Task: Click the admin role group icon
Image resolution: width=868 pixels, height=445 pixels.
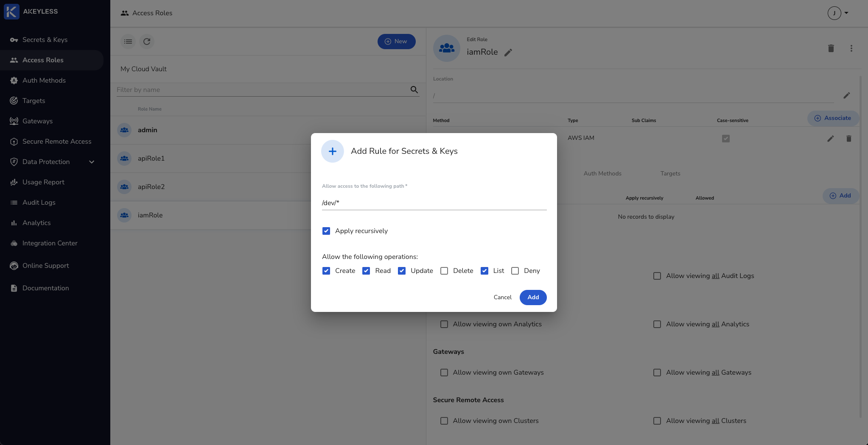Action: coord(124,130)
